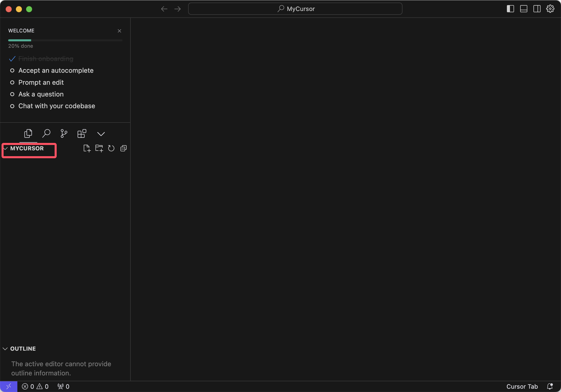Toggle the secondary sidebar layout button

pyautogui.click(x=537, y=9)
